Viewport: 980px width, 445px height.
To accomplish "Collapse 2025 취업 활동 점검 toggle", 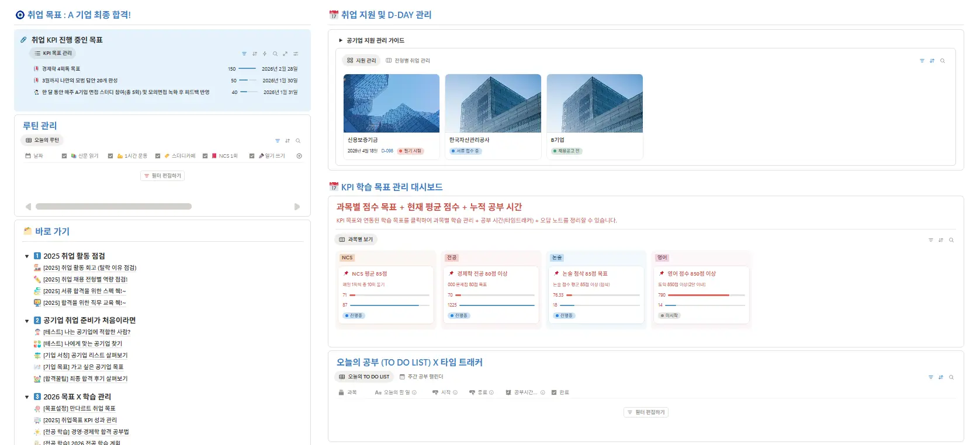I will click(x=27, y=256).
